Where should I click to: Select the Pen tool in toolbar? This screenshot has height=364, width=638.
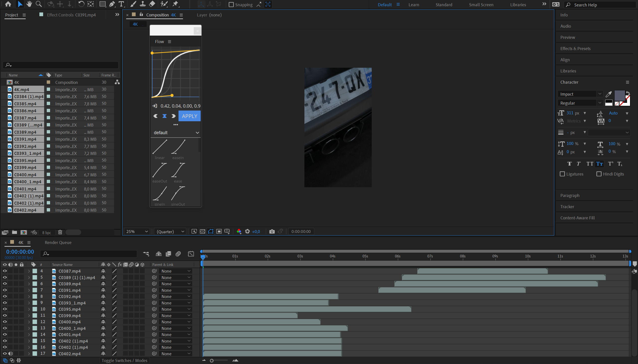point(112,4)
